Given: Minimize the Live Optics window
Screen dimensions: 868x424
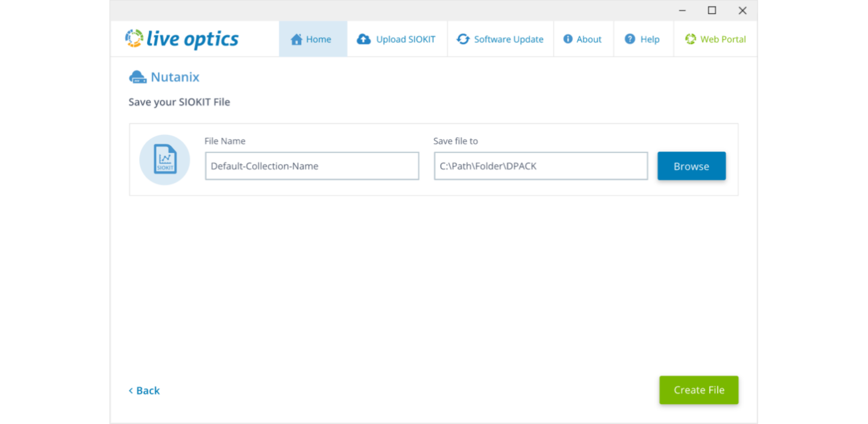Looking at the screenshot, I should 682,10.
